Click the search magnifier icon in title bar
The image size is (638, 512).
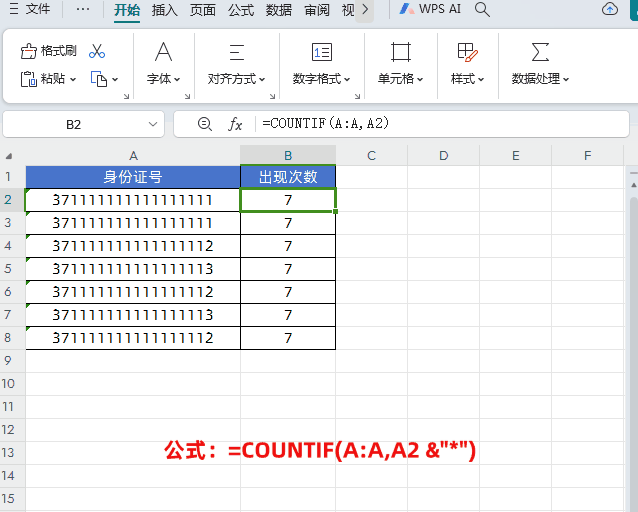pyautogui.click(x=482, y=10)
